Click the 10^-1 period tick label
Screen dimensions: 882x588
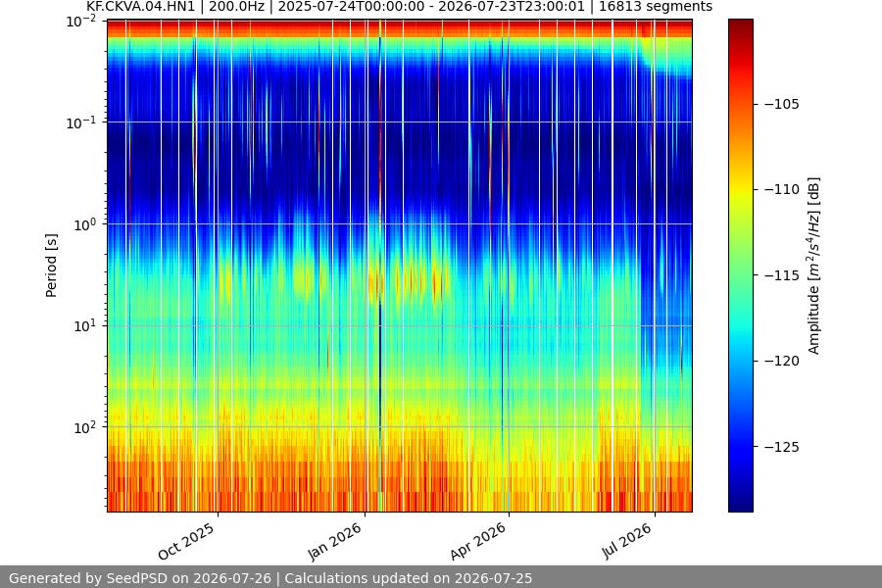81,123
